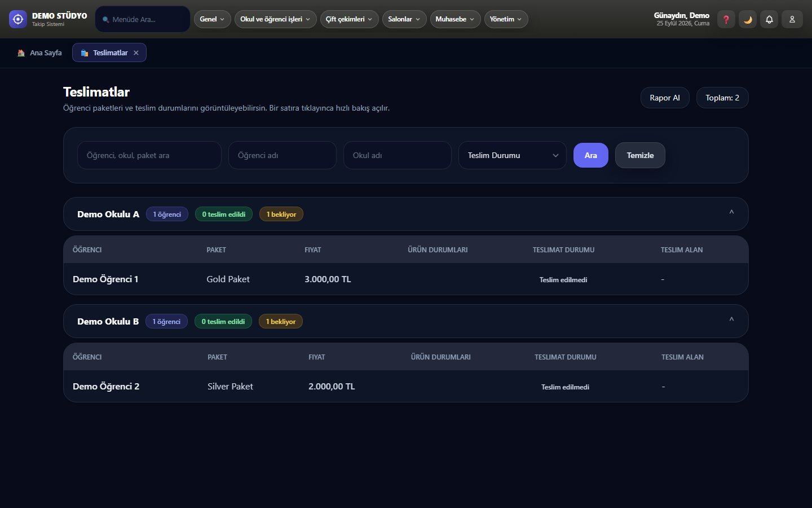Open the Teslim Durumu dropdown
Screen dimensions: 812x508
tap(513, 155)
